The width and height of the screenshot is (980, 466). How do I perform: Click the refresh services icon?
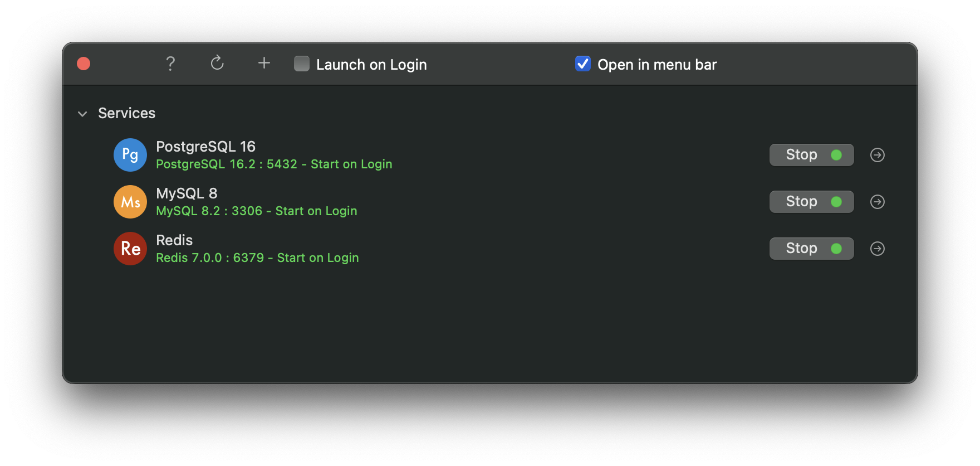click(217, 64)
